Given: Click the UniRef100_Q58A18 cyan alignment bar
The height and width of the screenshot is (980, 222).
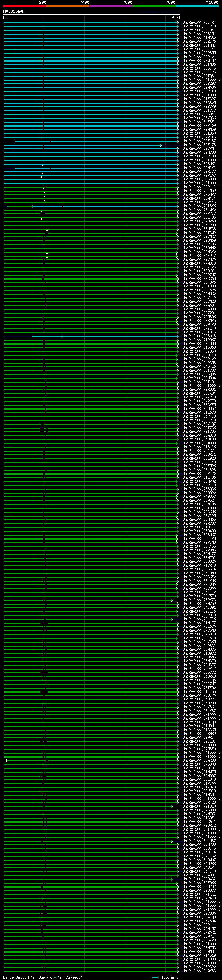Looking at the screenshot, I should click(x=105, y=336).
